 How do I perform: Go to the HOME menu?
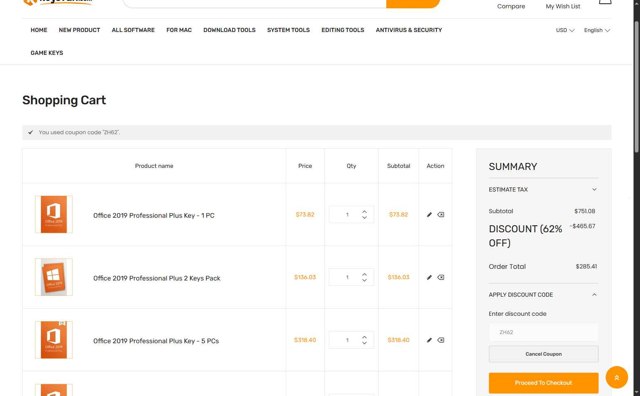(39, 30)
